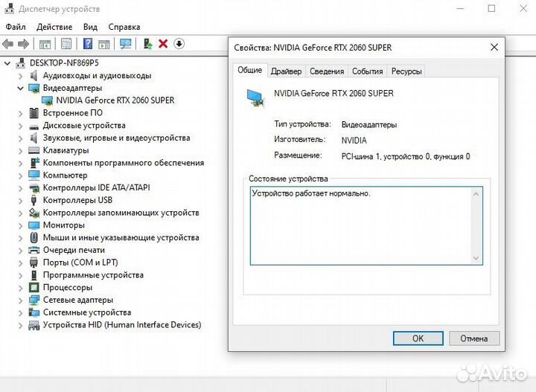Collapse the Видеоадаптеры category
Viewport: 536px width, 392px height.
(x=21, y=88)
